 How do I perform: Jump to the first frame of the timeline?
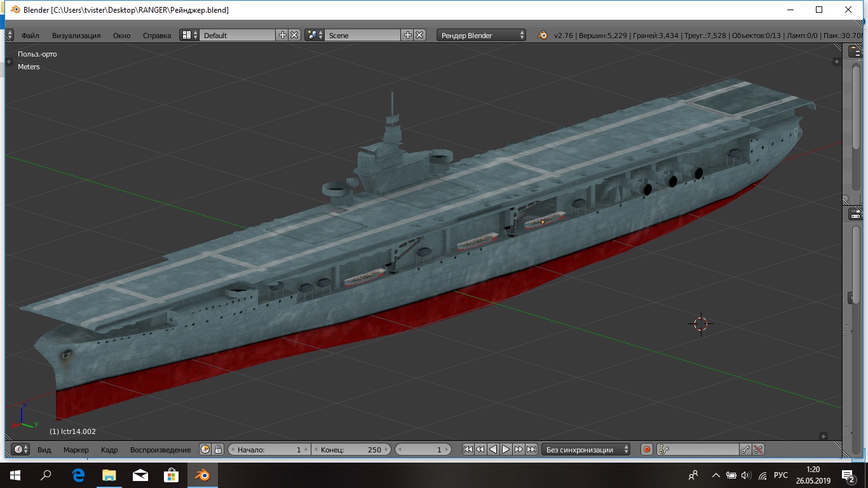coord(468,449)
